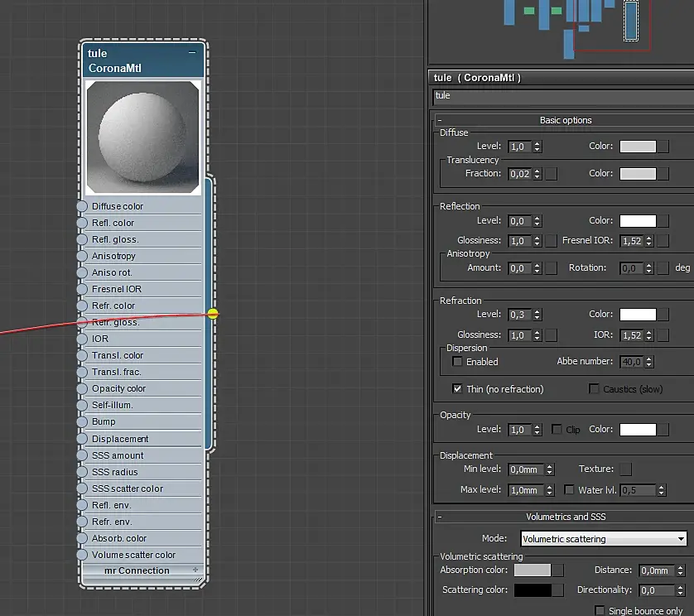Click the Transl. color input socket
This screenshot has height=616, width=694.
pos(82,355)
